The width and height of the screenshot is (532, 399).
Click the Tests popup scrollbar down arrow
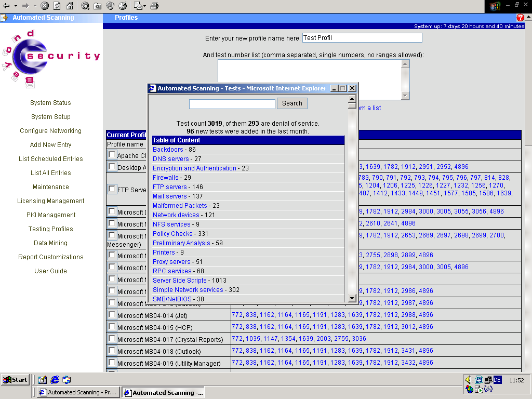[352, 298]
